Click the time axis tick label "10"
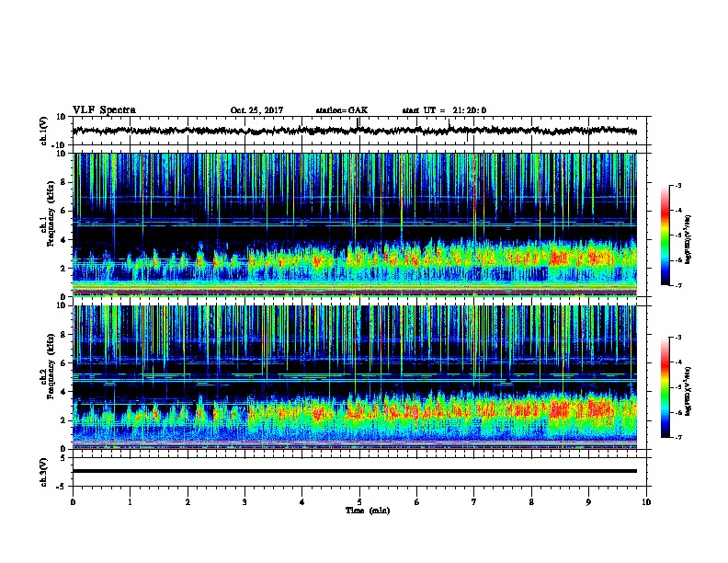Image resolution: width=728 pixels, height=563 pixels. tap(646, 502)
